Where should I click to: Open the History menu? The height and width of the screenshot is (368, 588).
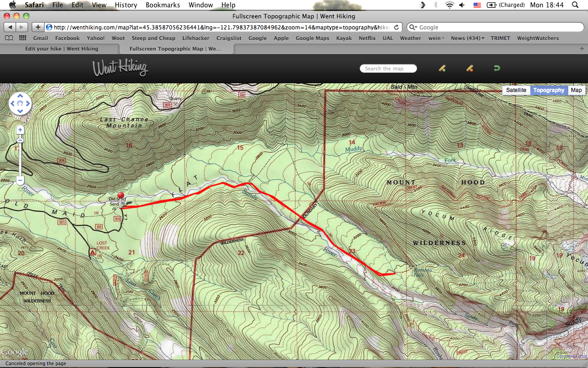[x=126, y=5]
